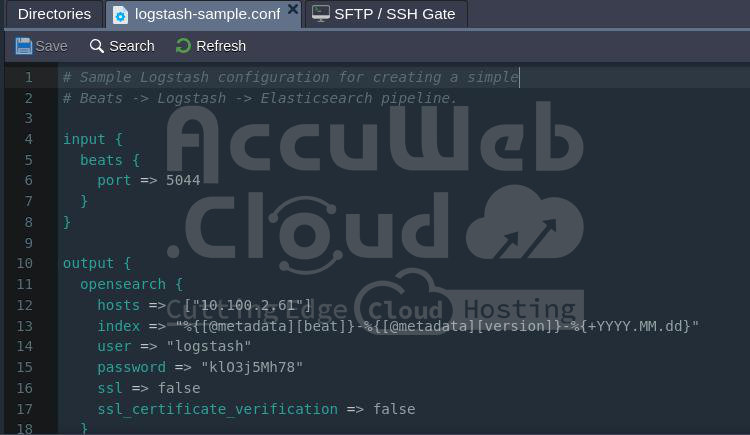Click on the password value klO3j5Mh78
This screenshot has height=435, width=750.
click(252, 367)
